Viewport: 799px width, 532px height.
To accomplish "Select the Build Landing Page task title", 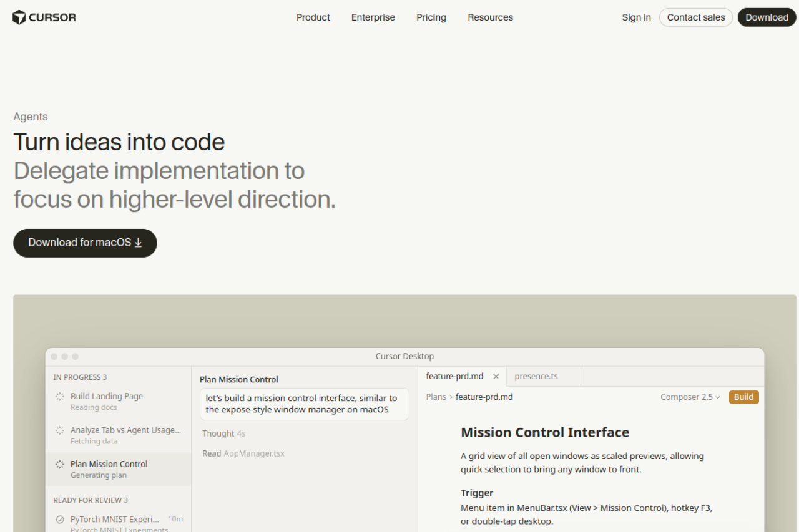I will 107,396.
